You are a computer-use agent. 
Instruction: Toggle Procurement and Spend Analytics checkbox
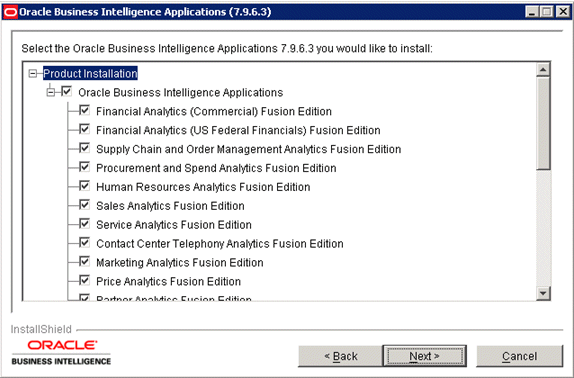pos(85,167)
